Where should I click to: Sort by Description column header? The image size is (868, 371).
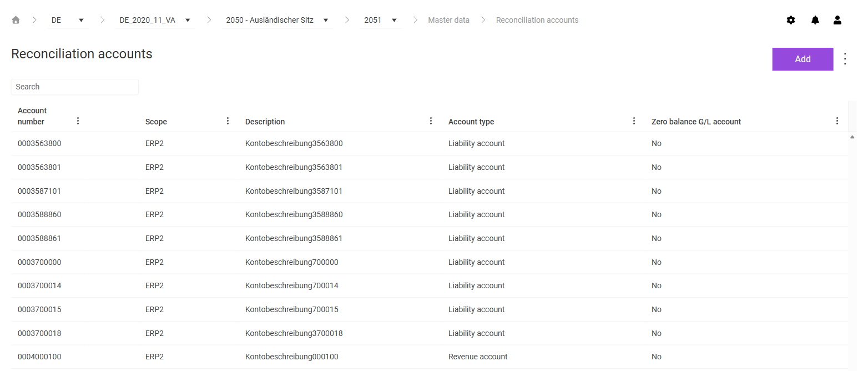click(265, 122)
